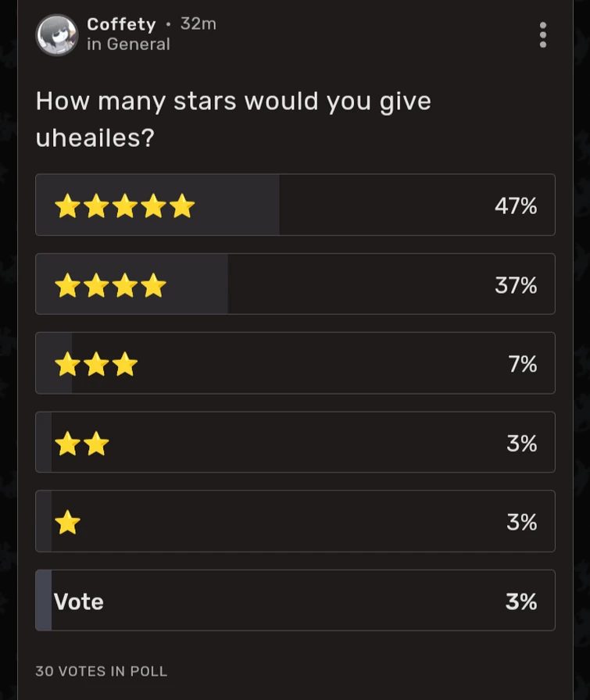Click the last star in the five-star row
Image resolution: width=590 pixels, height=700 pixels.
(183, 205)
